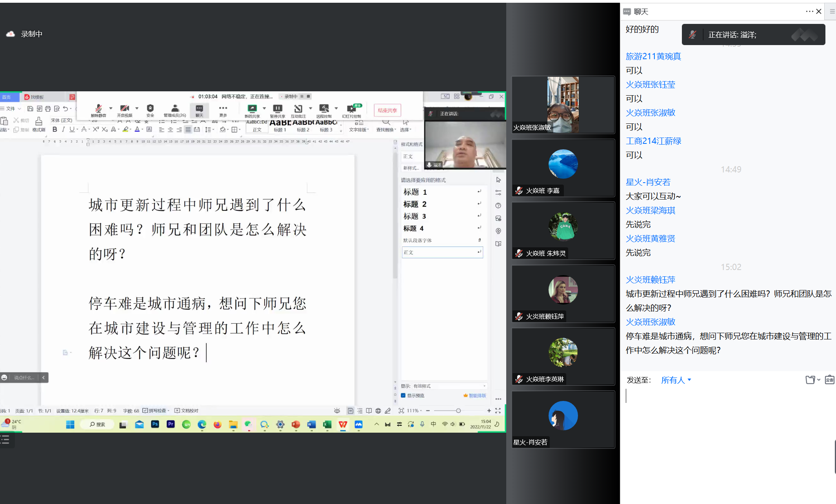The image size is (836, 504).
Task: Open the 文件 menu
Action: [11, 109]
